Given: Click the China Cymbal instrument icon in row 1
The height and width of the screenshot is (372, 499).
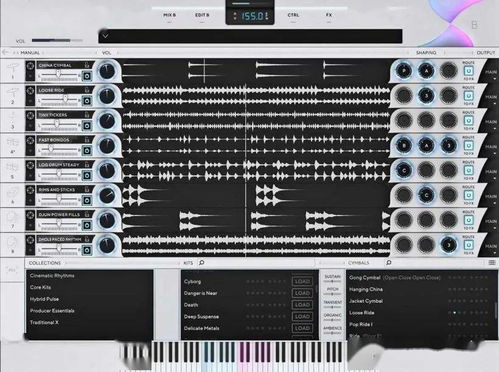Looking at the screenshot, I should 13,68.
